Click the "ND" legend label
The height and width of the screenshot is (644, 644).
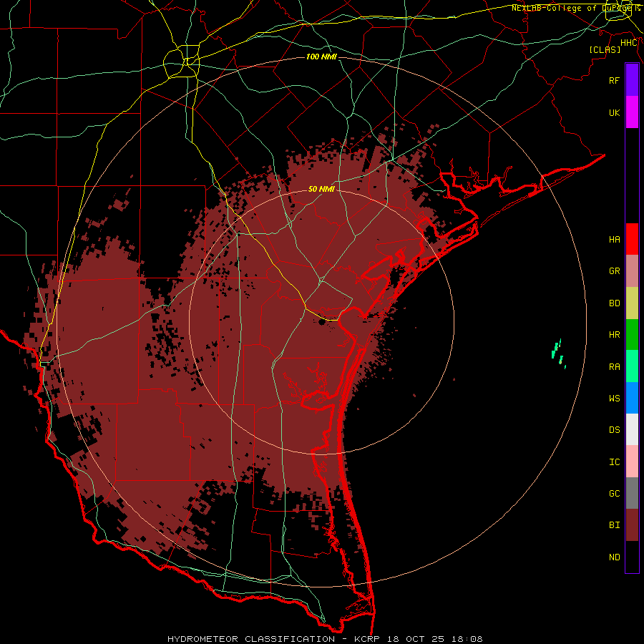(615, 557)
